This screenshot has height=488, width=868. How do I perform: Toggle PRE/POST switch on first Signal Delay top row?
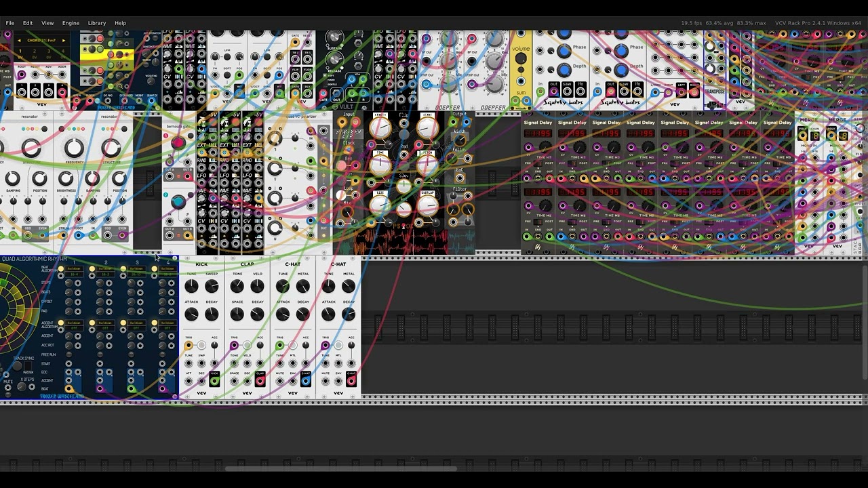click(537, 163)
